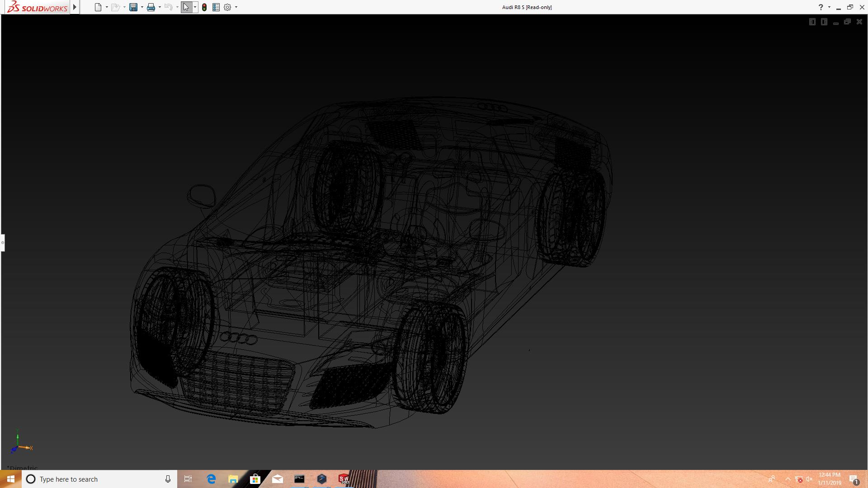The height and width of the screenshot is (488, 868).
Task: Click the Windows Start button
Action: coord(11,479)
